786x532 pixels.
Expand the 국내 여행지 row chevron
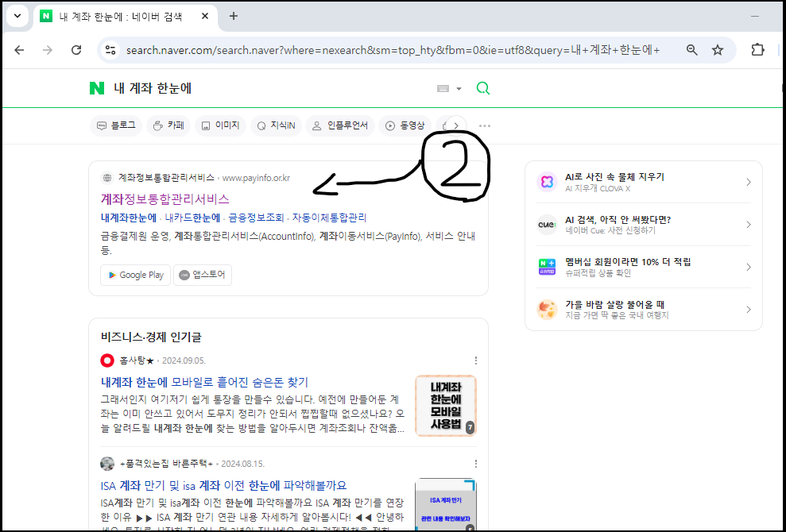[x=749, y=310]
